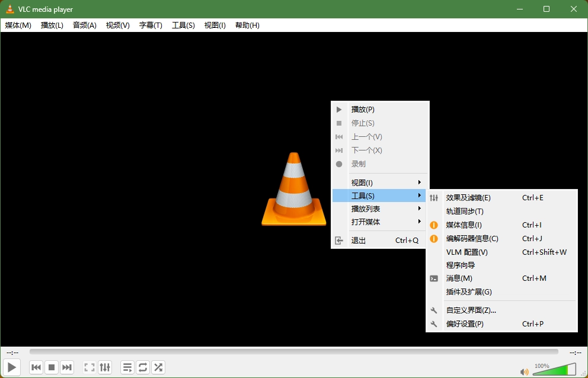Image resolution: width=588 pixels, height=378 pixels.
Task: Click the effects and filters icon in submenu
Action: pyautogui.click(x=434, y=197)
